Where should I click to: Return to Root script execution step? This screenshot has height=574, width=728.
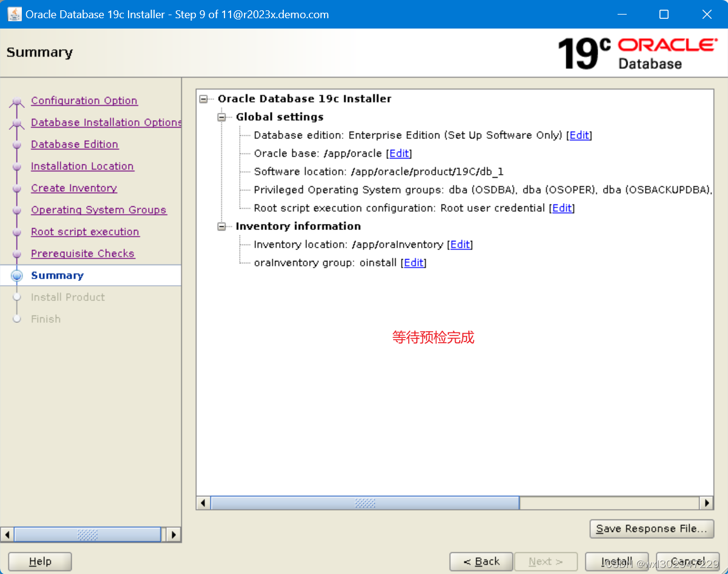[85, 232]
